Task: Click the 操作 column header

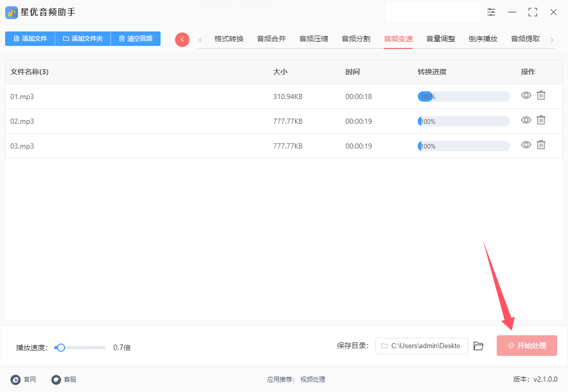Action: 528,72
